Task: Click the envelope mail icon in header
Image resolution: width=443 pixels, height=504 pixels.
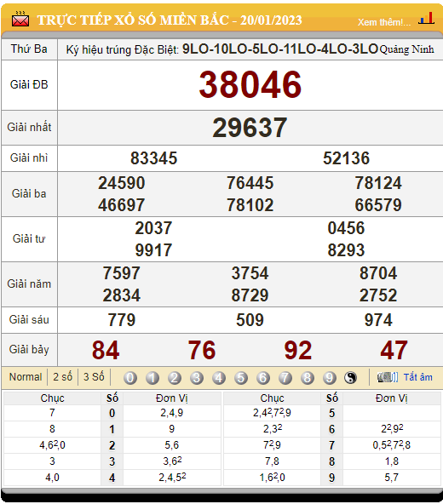Action: coord(20,20)
